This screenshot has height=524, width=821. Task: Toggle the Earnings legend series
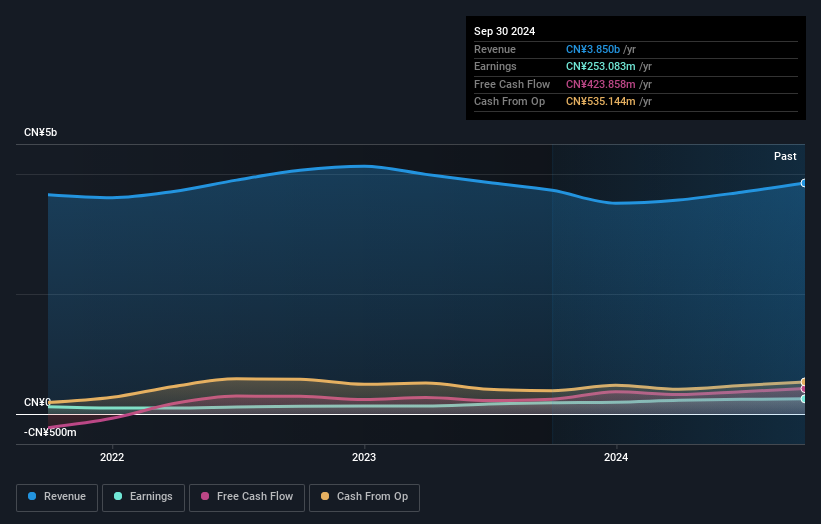point(143,497)
